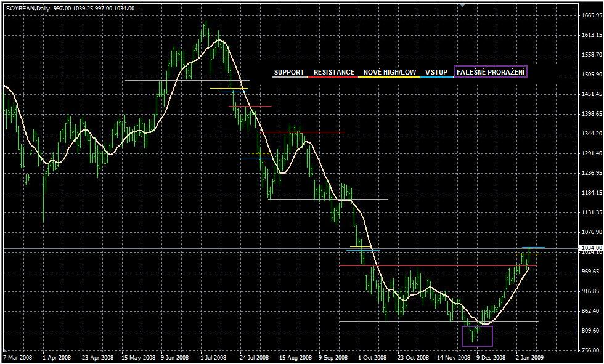Click the SOYBEAN,Daily chart title text
604x364 pixels.
click(28, 8)
